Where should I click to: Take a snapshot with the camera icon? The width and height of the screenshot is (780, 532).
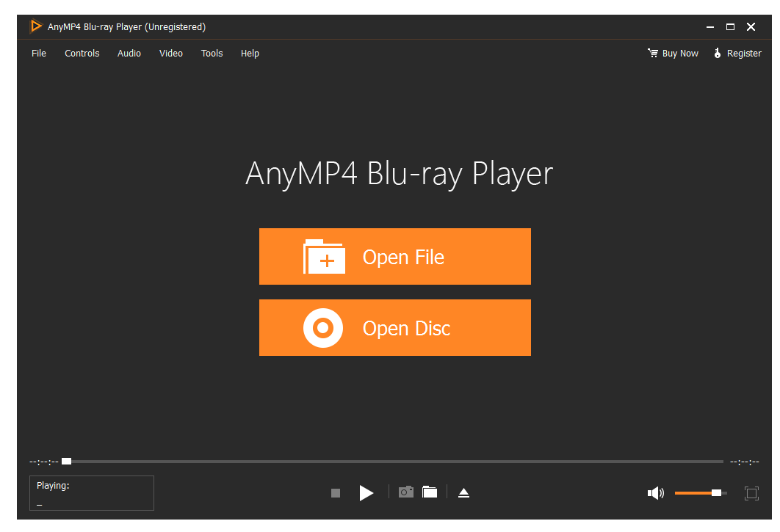click(x=406, y=492)
